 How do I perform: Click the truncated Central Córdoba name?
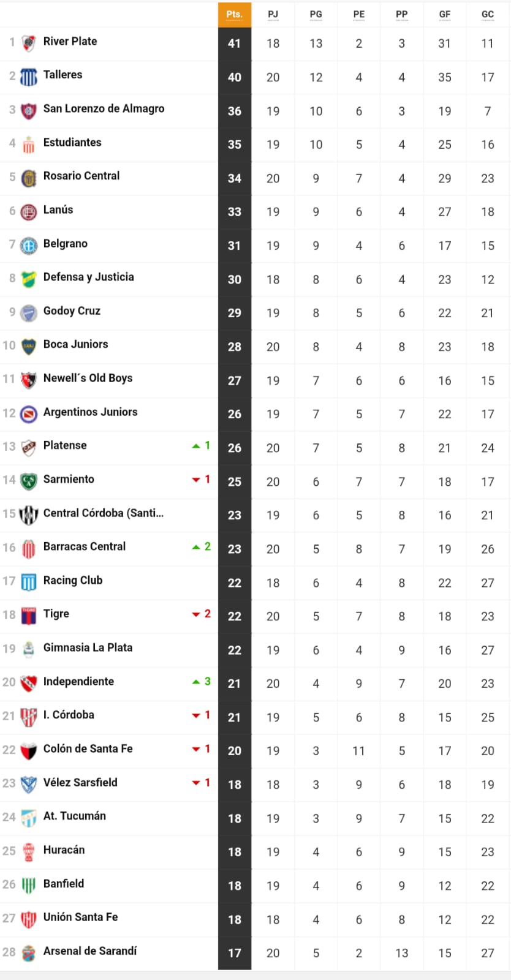(104, 513)
